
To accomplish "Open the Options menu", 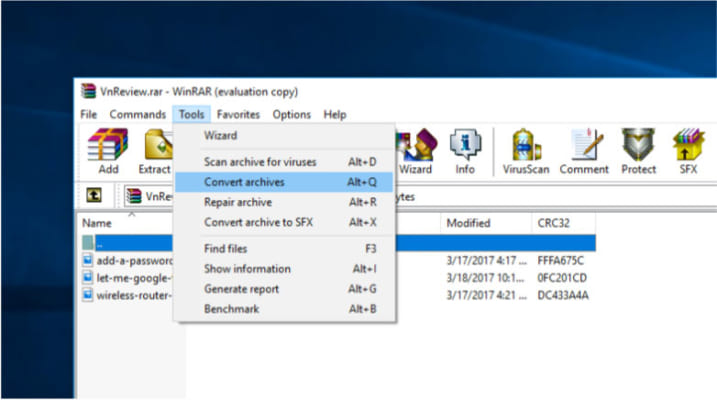I will (x=292, y=114).
